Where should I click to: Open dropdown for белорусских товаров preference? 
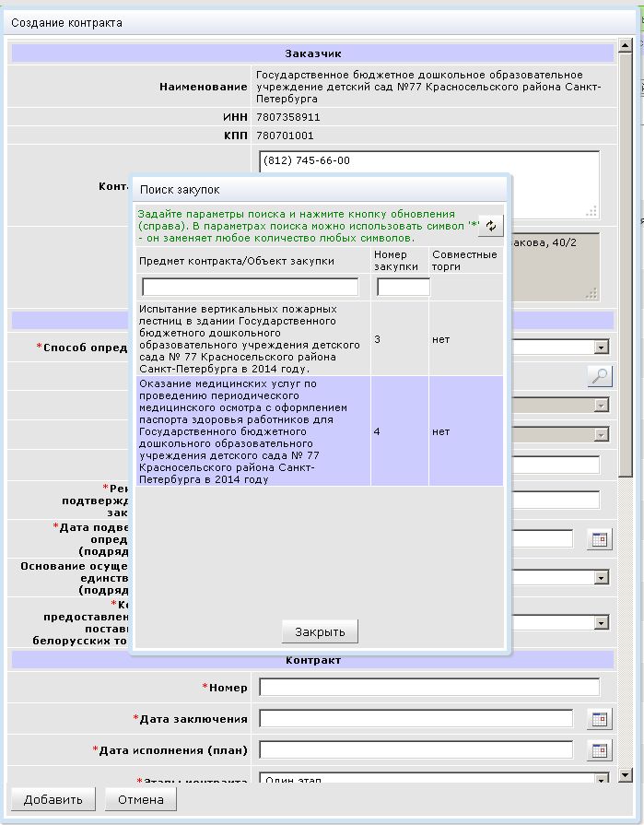(601, 623)
